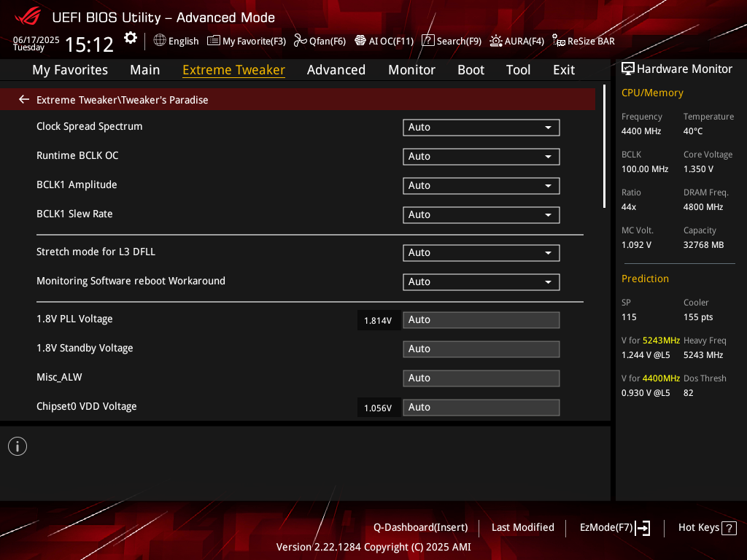Click the EzMode(F7) exit arrow icon

click(643, 528)
